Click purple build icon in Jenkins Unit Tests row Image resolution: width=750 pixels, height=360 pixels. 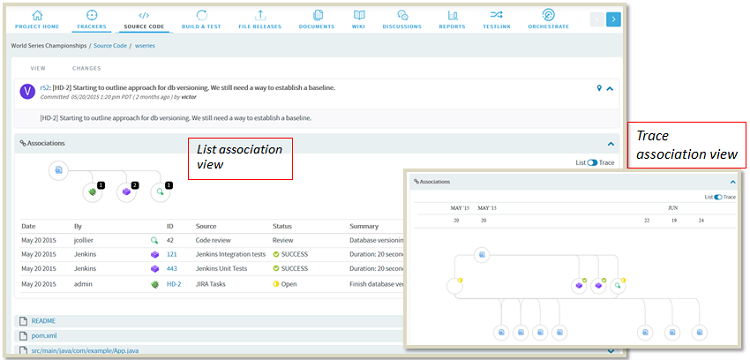pos(154,269)
